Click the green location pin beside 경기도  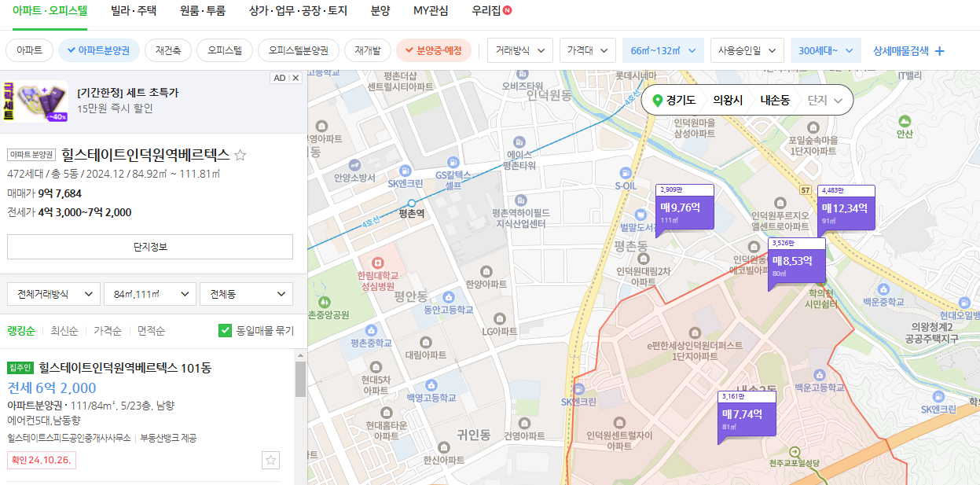pos(658,101)
